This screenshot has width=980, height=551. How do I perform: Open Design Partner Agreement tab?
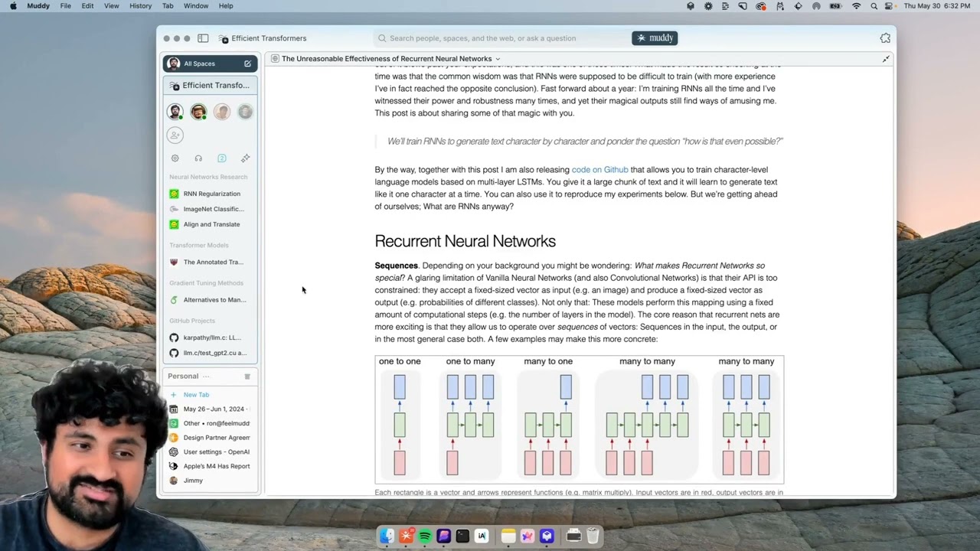[211, 438]
